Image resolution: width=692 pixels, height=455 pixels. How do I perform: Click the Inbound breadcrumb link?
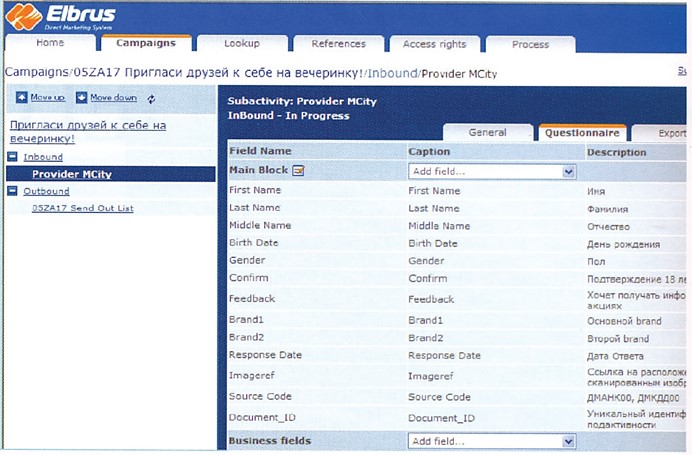[x=390, y=73]
